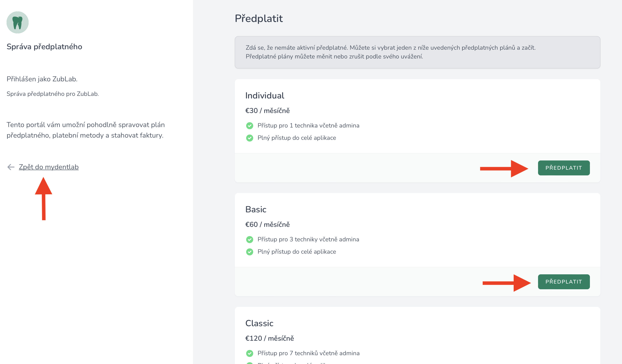Click the back arrow icon beside Zpět do mydentlab
This screenshot has height=364, width=622.
click(11, 167)
